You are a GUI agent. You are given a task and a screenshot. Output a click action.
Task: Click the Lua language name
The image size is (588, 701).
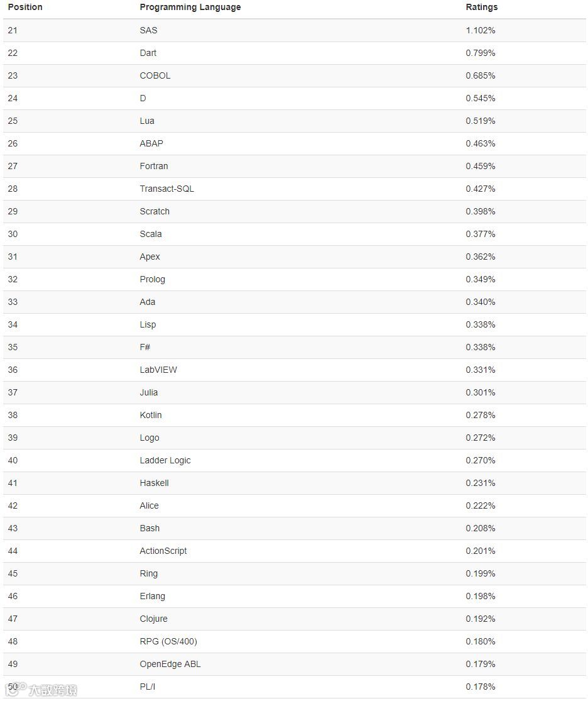pos(146,121)
